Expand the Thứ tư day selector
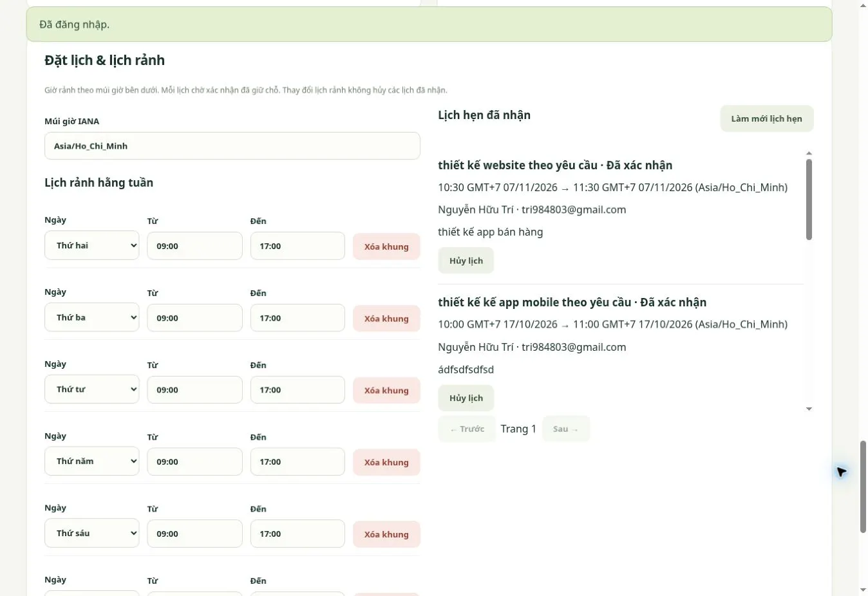The image size is (868, 596). tap(91, 389)
